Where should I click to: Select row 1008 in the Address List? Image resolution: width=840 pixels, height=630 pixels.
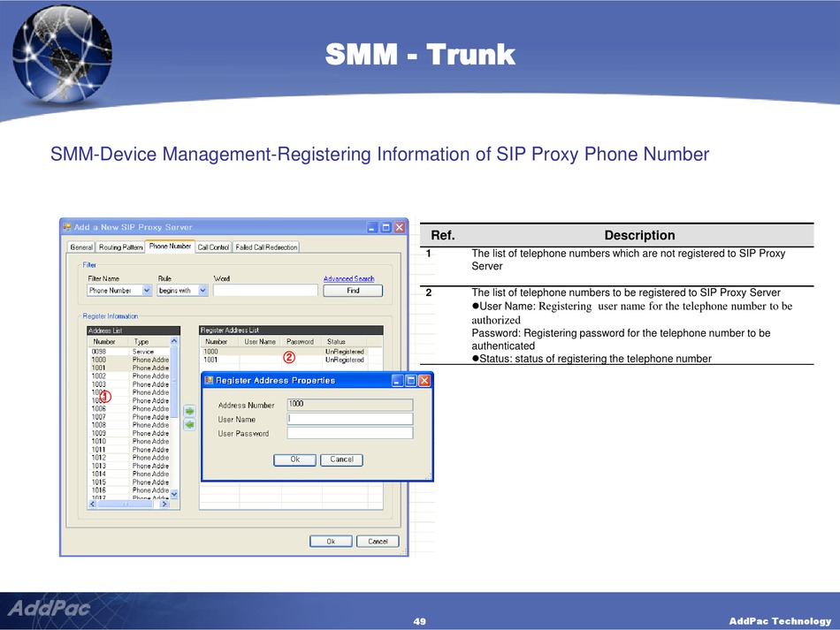(x=129, y=425)
